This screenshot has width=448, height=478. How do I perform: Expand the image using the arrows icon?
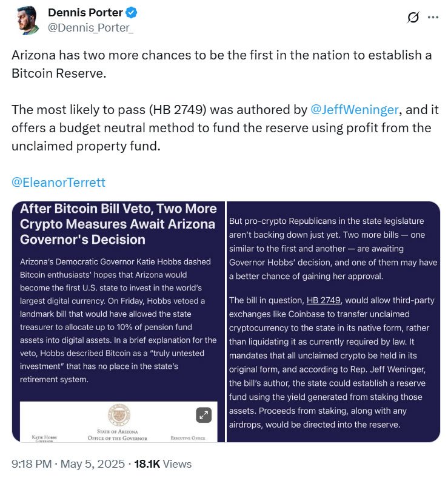coord(204,415)
